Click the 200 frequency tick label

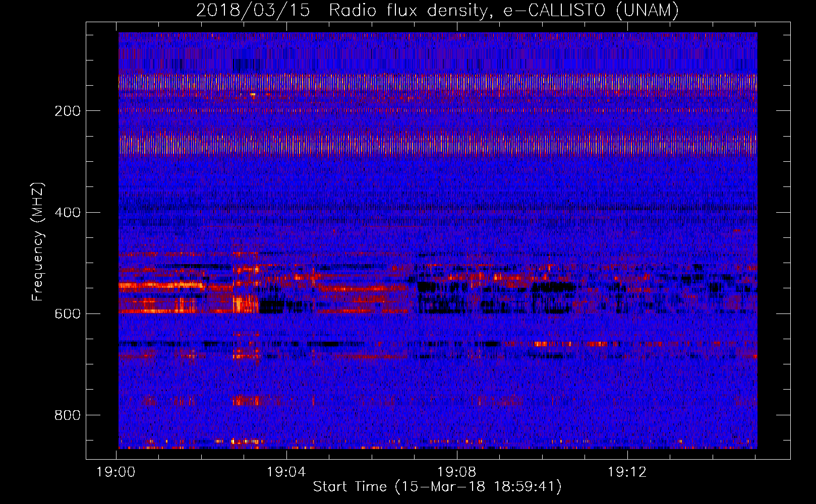(x=68, y=111)
